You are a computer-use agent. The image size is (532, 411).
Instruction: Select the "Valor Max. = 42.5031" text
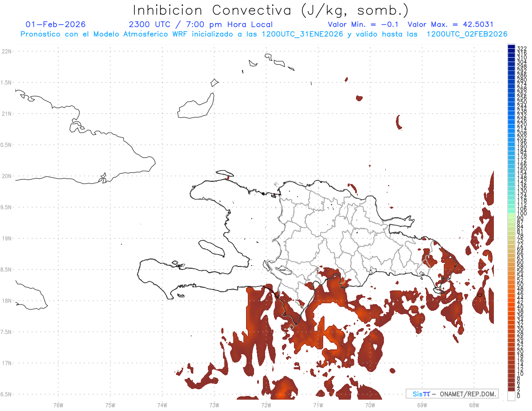tap(450, 24)
